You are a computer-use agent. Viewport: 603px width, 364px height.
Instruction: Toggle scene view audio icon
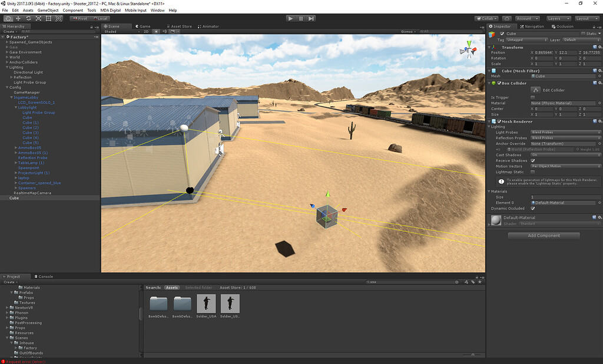tap(164, 32)
